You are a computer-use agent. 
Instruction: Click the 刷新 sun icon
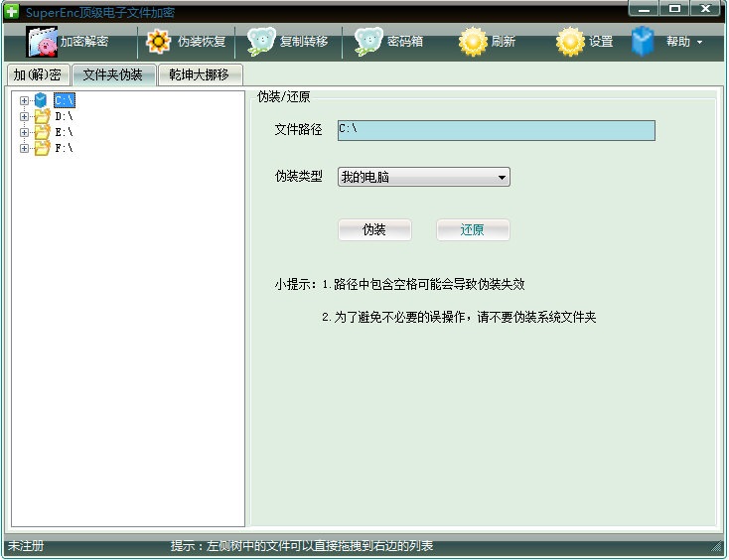point(473,42)
